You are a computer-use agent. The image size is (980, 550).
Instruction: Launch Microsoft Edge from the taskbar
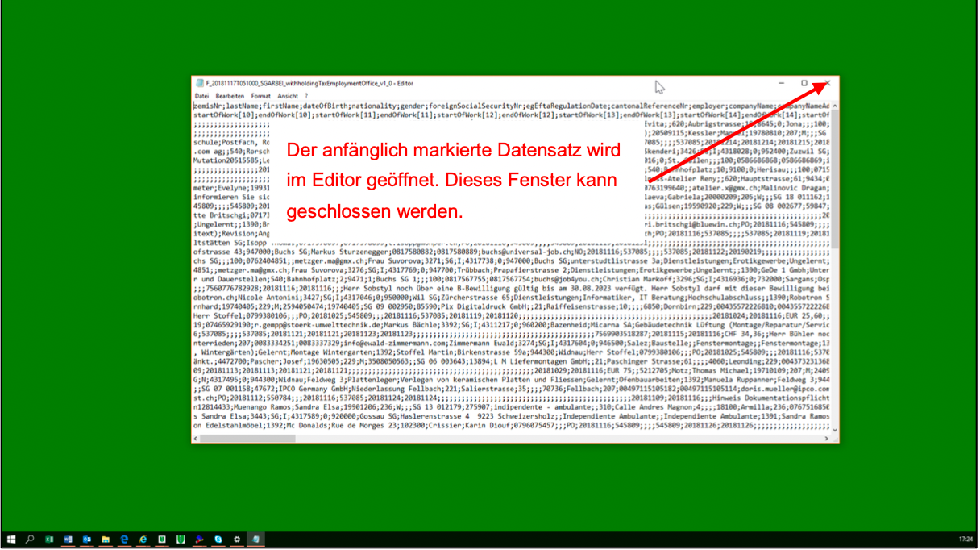[124, 539]
